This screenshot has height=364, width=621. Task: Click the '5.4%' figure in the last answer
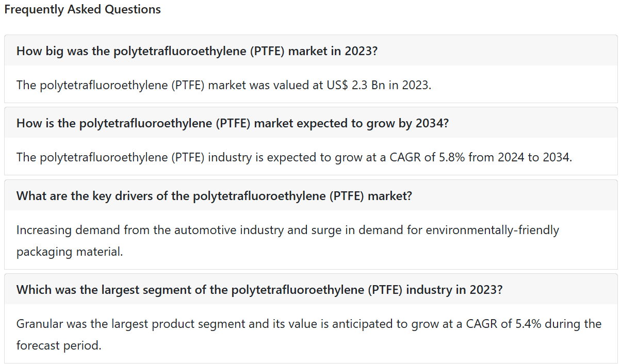pyautogui.click(x=525, y=324)
